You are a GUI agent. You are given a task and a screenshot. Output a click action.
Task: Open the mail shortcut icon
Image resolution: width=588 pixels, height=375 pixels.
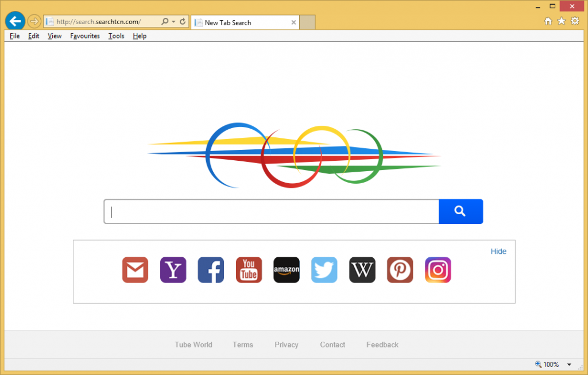click(x=136, y=270)
